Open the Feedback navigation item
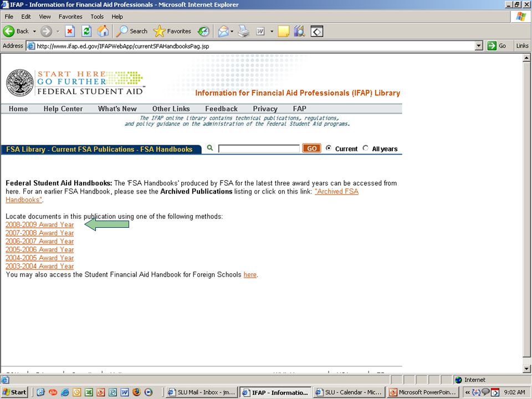Screen dimensions: 532x399 pyautogui.click(x=221, y=109)
